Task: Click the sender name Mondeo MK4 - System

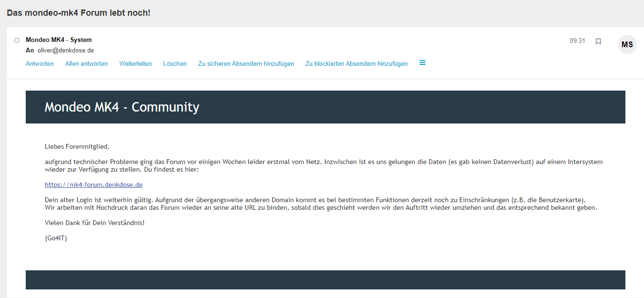Action: coord(59,40)
